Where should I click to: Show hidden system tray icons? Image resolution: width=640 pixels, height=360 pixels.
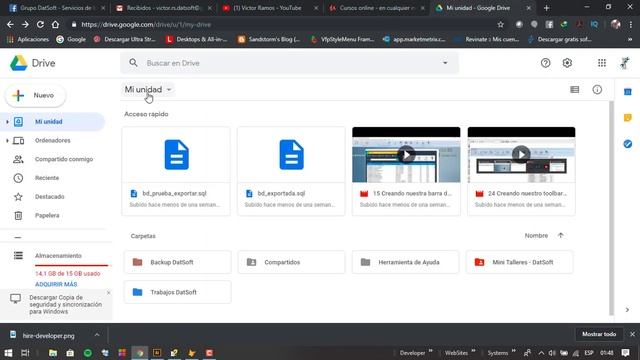click(x=541, y=353)
